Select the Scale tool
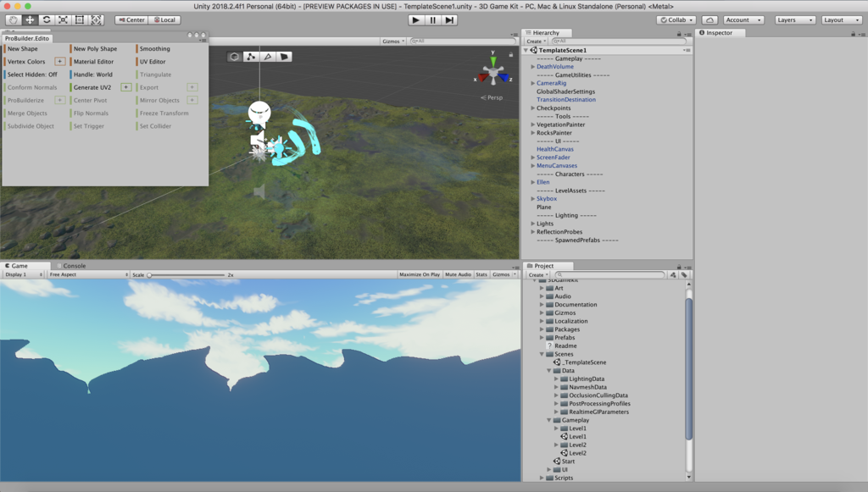Image resolution: width=868 pixels, height=492 pixels. (x=63, y=20)
